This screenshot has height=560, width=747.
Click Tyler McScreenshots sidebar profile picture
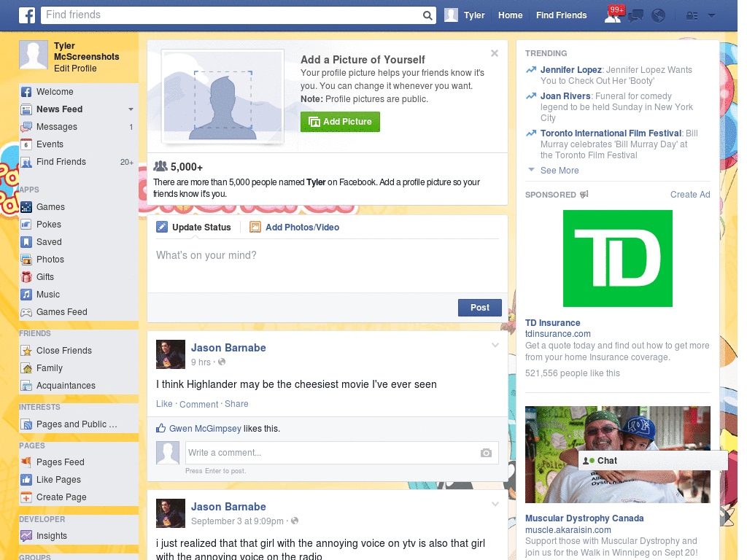[34, 55]
